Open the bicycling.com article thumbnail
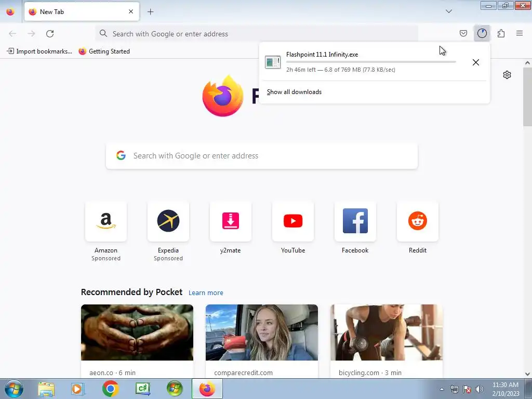Image resolution: width=532 pixels, height=399 pixels. (x=387, y=332)
